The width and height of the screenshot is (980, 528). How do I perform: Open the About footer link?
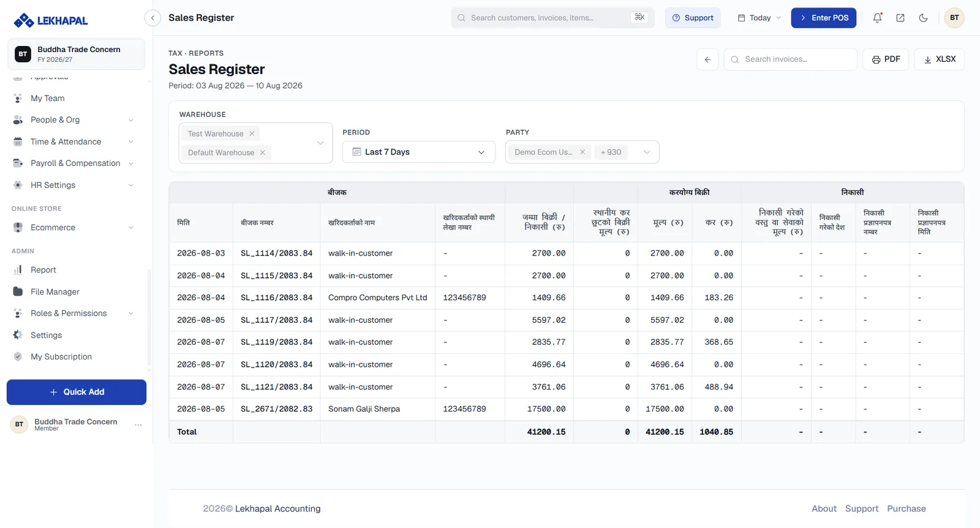point(824,509)
